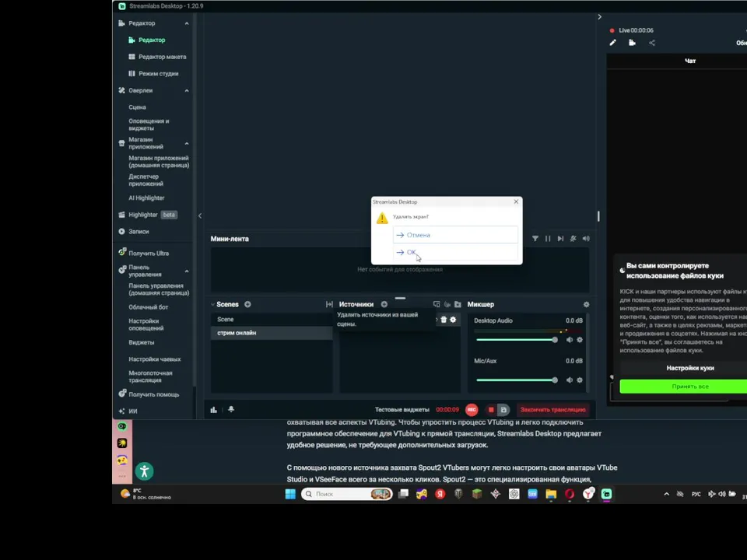Click the sources widget icon left of the folder

click(447, 304)
